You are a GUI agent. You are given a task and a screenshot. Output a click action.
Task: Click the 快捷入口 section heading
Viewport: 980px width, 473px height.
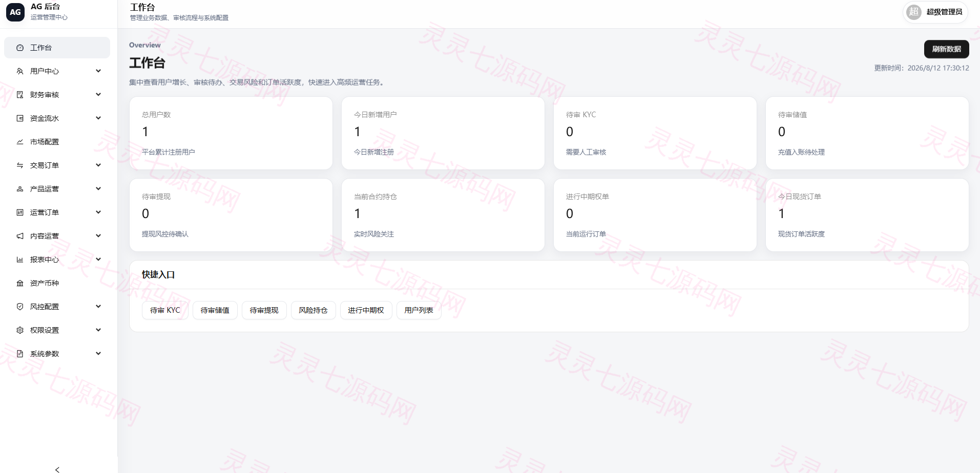(x=158, y=275)
